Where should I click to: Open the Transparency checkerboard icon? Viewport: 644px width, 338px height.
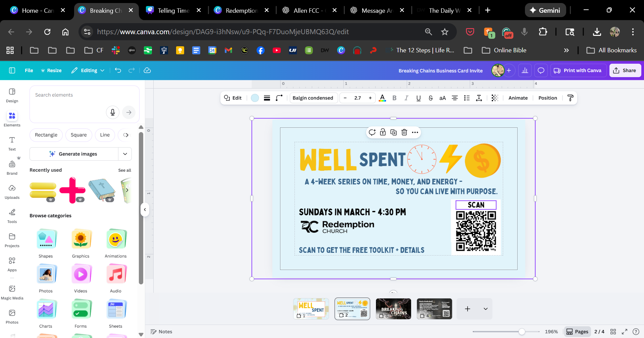pos(495,98)
